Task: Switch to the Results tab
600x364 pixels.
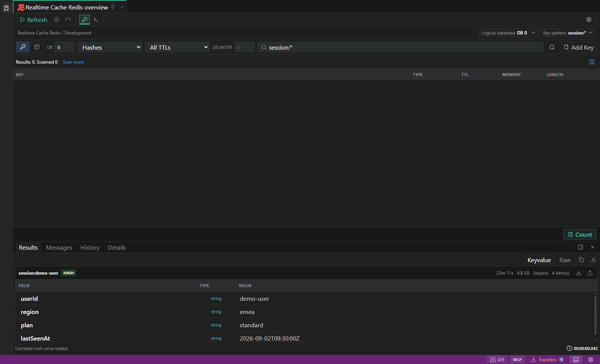Action: pos(28,248)
